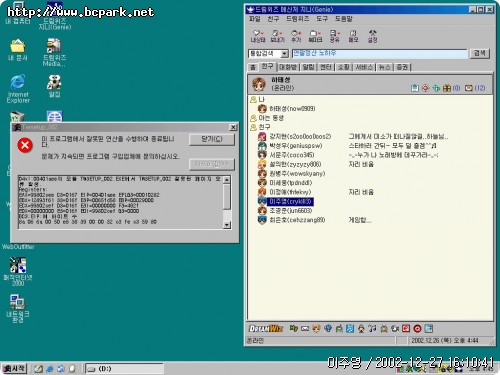Image resolution: width=500 pixels, height=375 pixels.
Task: Click the DreamWiz logo at Genie bottom bar
Action: [266, 329]
